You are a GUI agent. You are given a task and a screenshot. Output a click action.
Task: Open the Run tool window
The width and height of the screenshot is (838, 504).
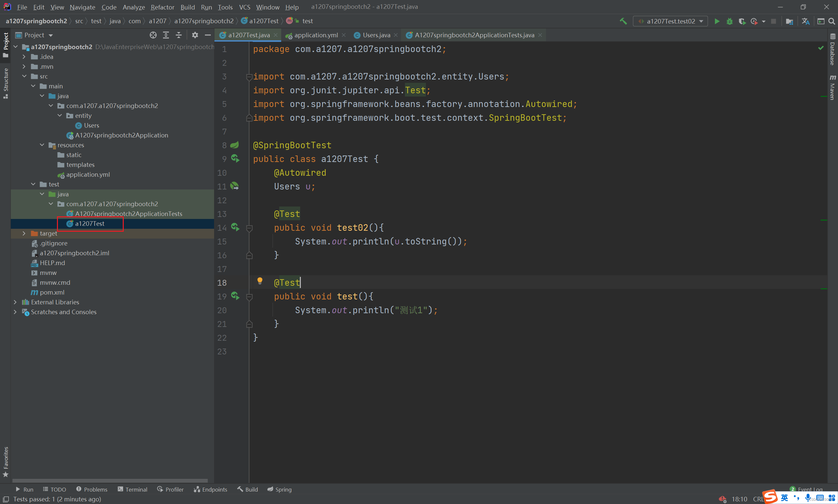pyautogui.click(x=25, y=489)
